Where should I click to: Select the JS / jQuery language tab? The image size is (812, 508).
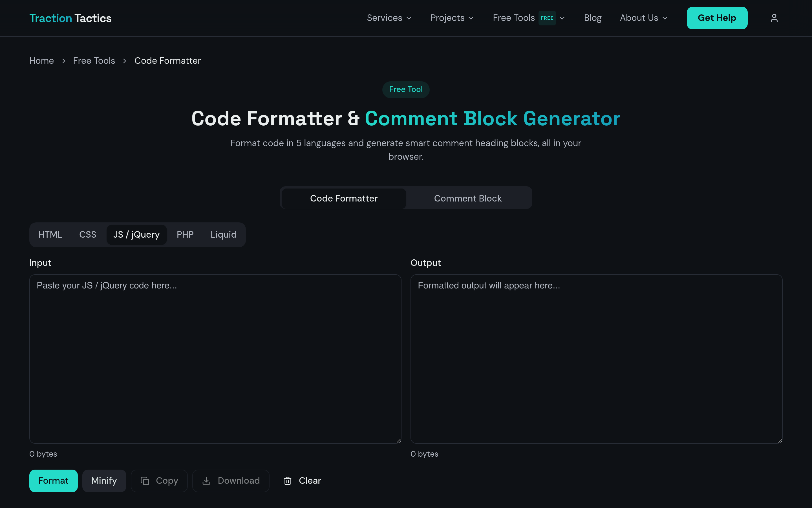tap(136, 235)
